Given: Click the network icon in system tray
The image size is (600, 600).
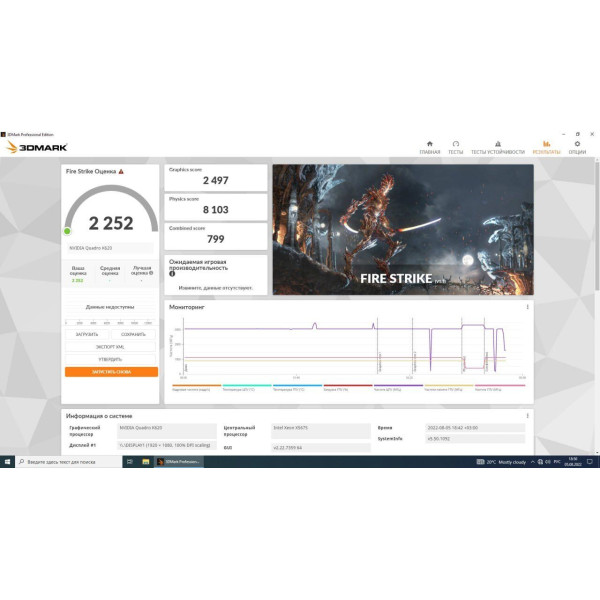Looking at the screenshot, I should click(540, 462).
